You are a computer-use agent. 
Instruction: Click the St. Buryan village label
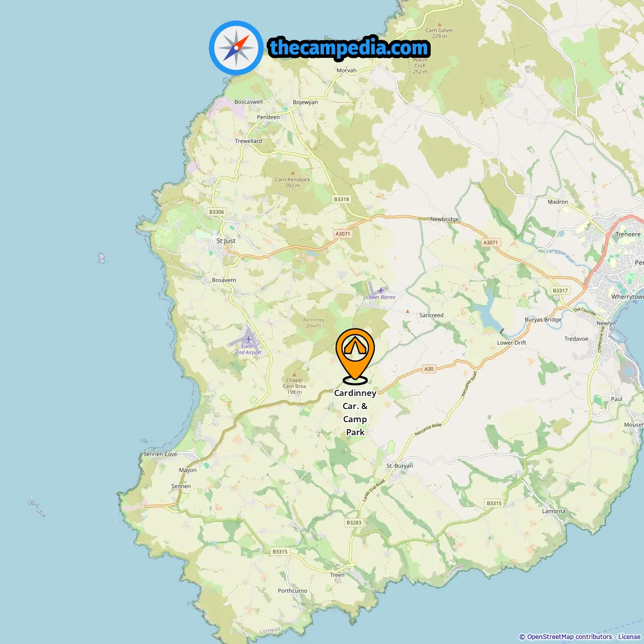400,466
